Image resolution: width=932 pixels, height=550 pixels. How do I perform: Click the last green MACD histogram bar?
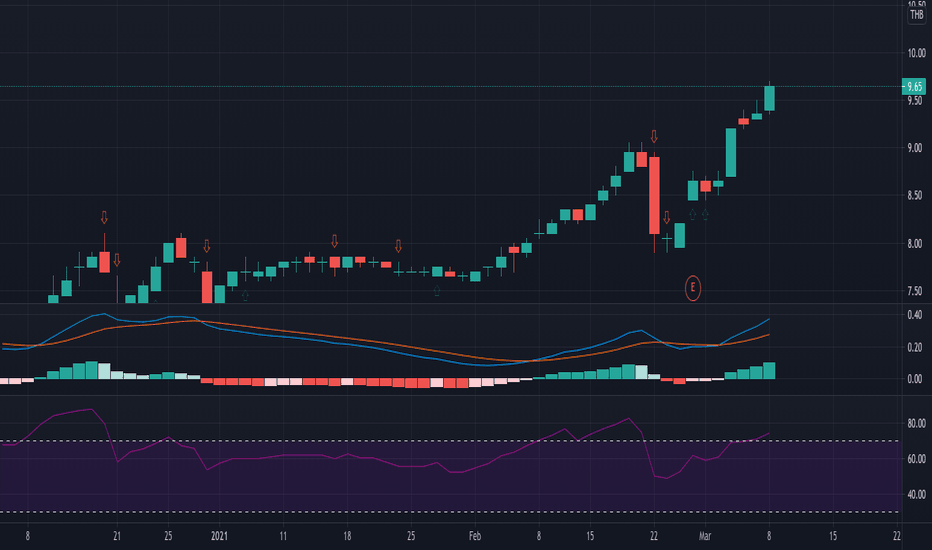769,370
